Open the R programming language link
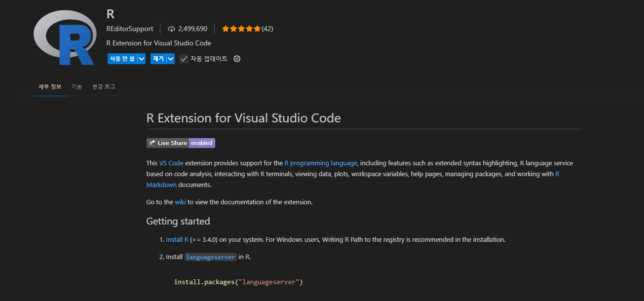The width and height of the screenshot is (644, 301). (x=320, y=163)
